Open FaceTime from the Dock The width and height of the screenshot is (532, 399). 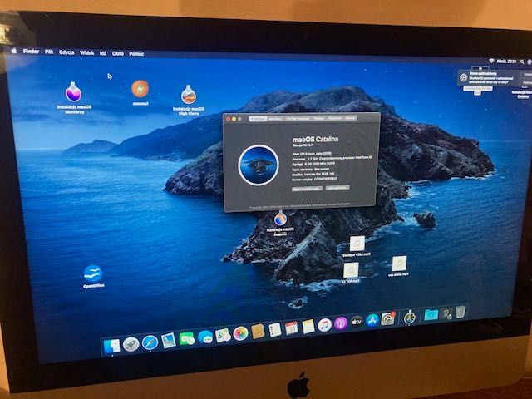point(186,338)
